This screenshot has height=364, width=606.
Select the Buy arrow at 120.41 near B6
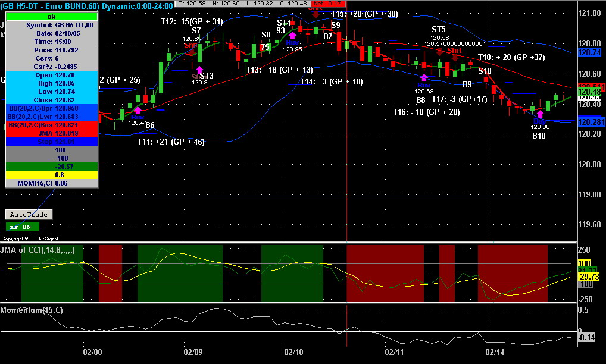tap(138, 111)
